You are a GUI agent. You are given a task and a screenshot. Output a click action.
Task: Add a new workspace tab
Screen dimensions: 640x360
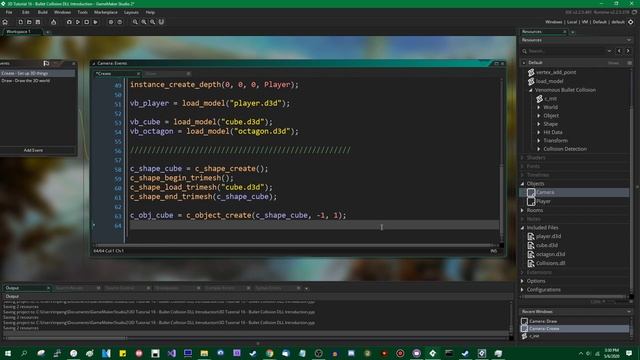[47, 32]
